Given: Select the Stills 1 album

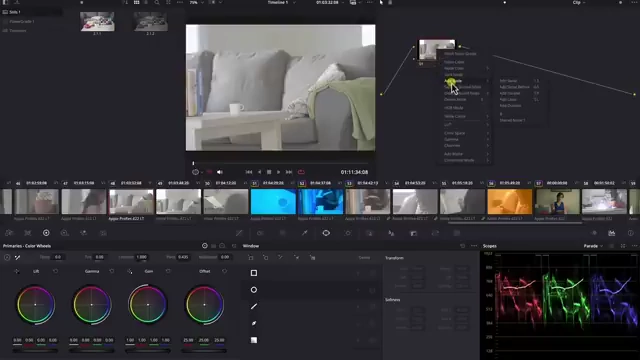Looking at the screenshot, I should 15,12.
